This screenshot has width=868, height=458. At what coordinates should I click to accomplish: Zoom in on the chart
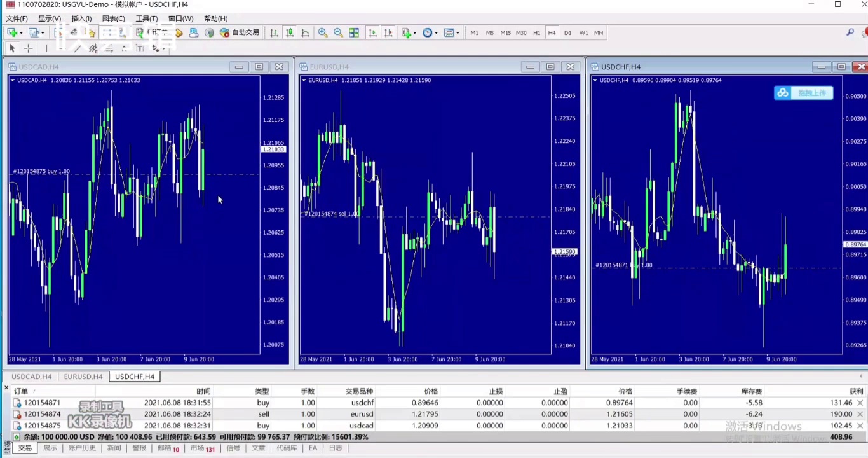(x=323, y=32)
